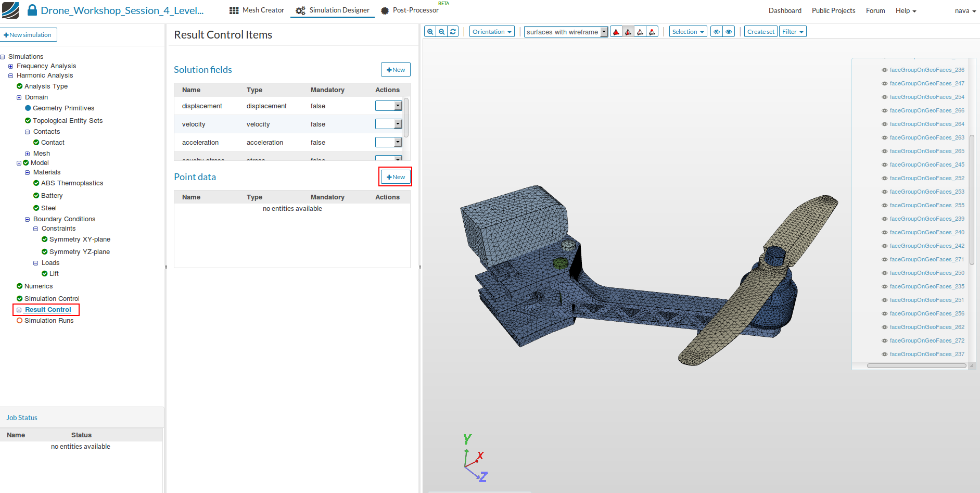Toggle visibility of faceGroupOnGeoFaces_266
Screen dimensions: 980x493
click(x=884, y=110)
